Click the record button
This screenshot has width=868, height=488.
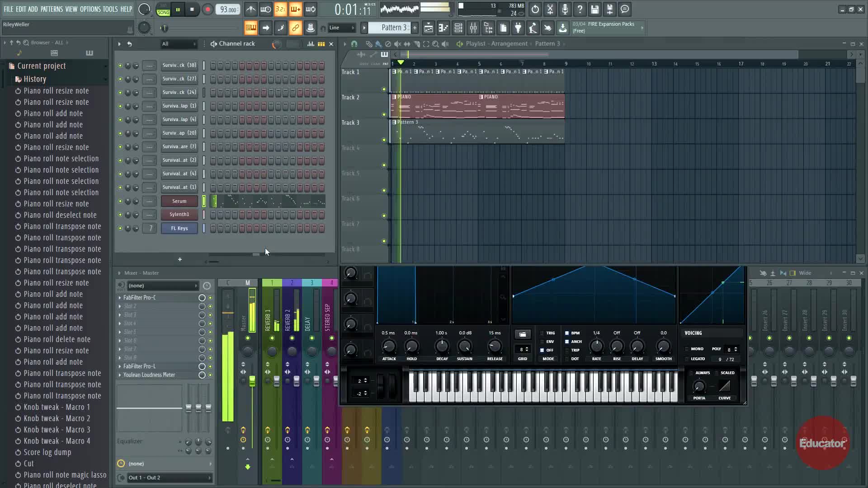208,9
